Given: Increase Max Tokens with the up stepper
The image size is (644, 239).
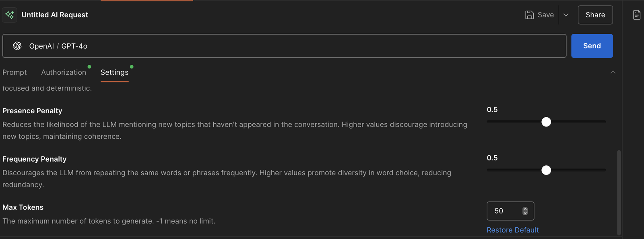Looking at the screenshot, I should tap(525, 209).
